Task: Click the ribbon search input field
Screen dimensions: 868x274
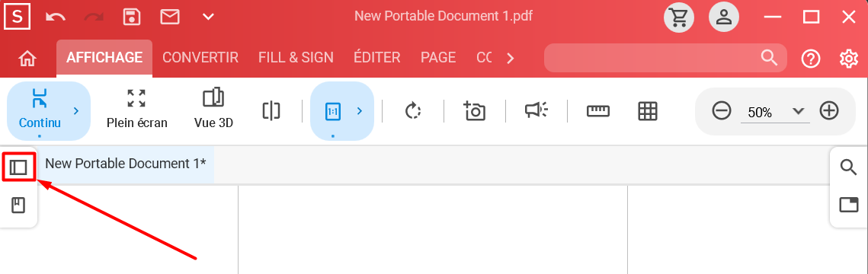Action: (665, 57)
